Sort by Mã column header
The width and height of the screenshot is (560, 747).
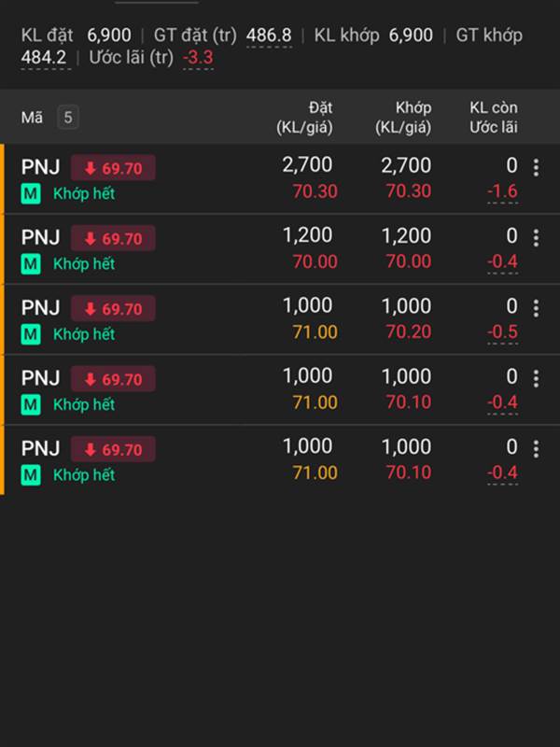(32, 118)
